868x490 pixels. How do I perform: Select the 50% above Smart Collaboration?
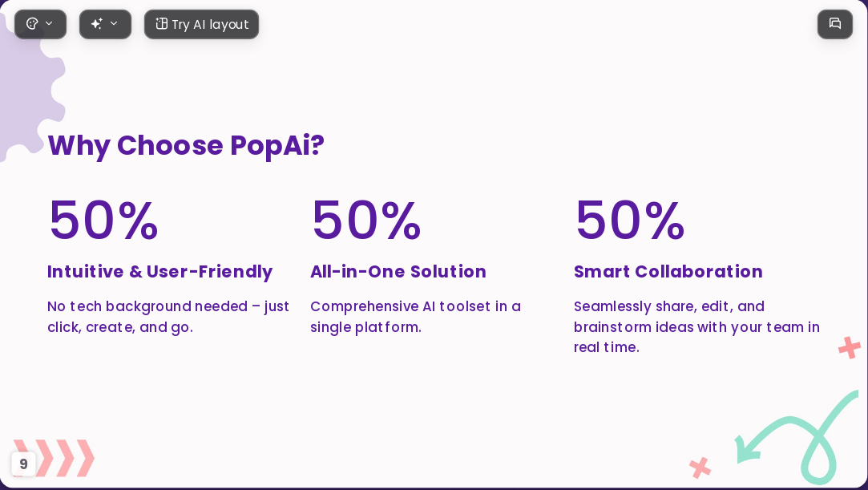pyautogui.click(x=630, y=221)
